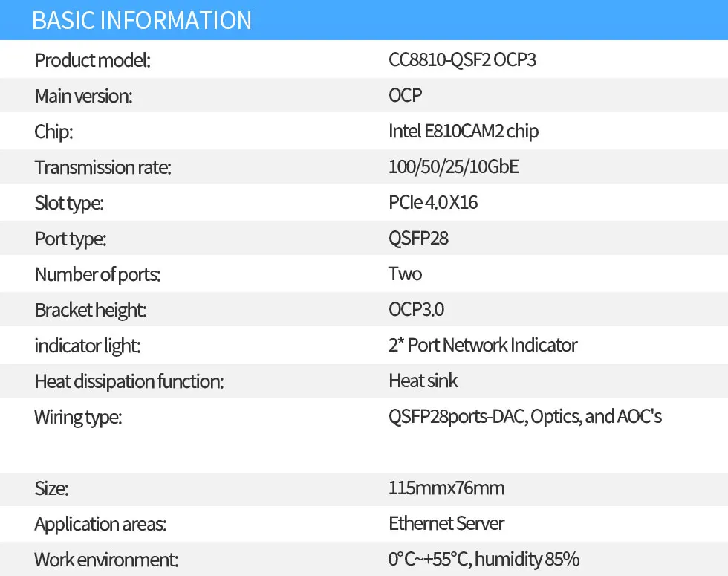Select the product model value CC8810-QSF2 OCP3
Screen dimensions: 728x576
[462, 60]
